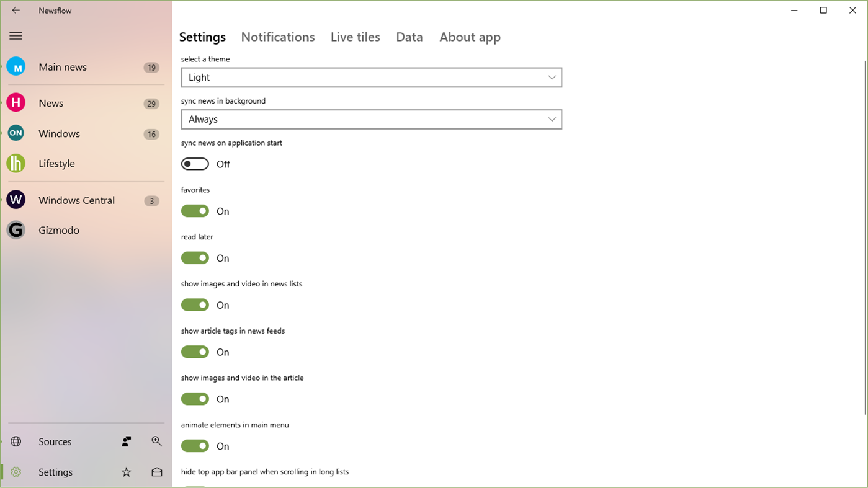Open the read later envelope icon

pyautogui.click(x=156, y=472)
